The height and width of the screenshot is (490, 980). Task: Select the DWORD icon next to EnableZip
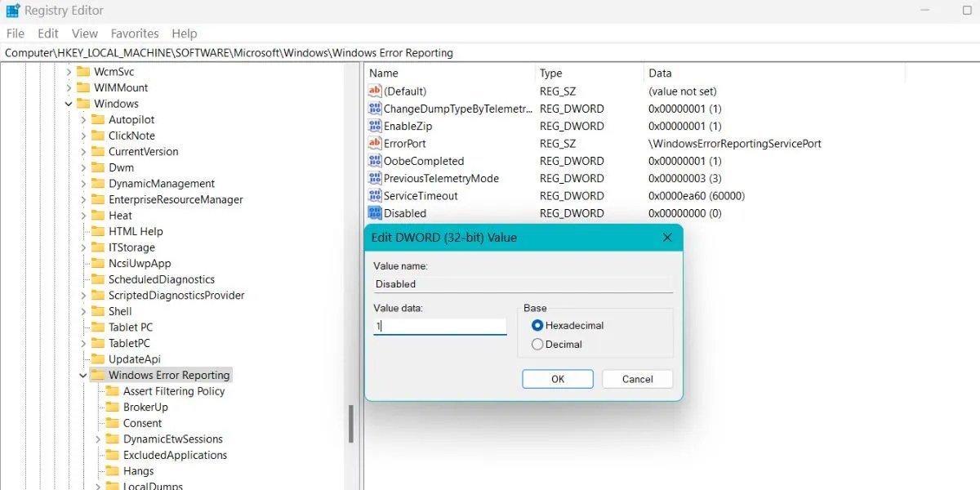click(x=373, y=126)
